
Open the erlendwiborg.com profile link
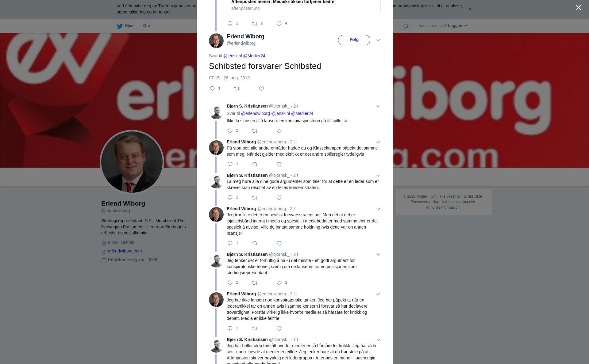tap(125, 251)
